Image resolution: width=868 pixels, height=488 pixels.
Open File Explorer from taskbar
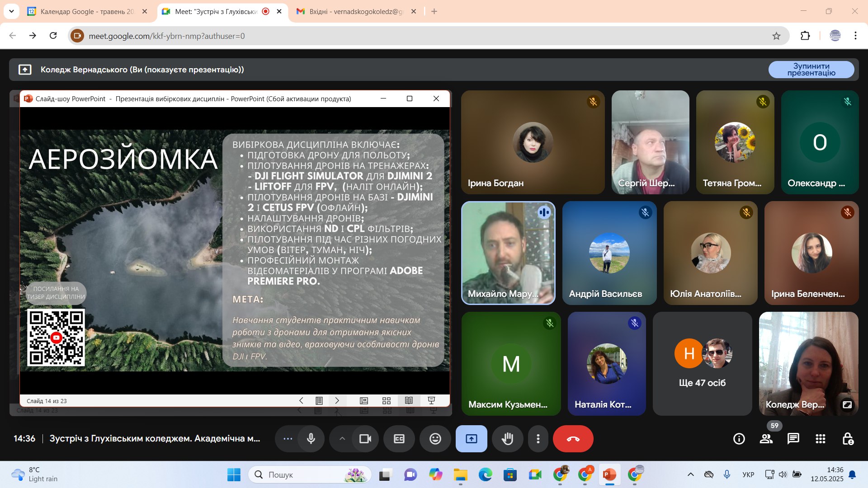[x=461, y=475]
